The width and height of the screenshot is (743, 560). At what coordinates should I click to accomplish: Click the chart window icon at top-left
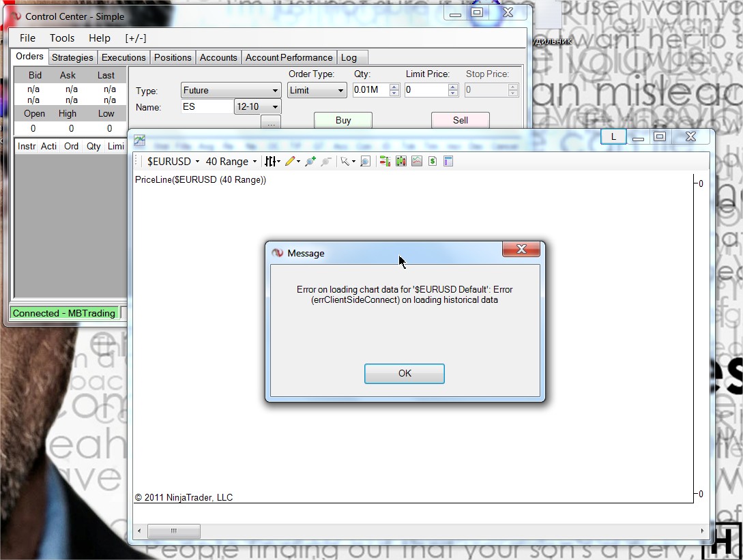point(139,140)
